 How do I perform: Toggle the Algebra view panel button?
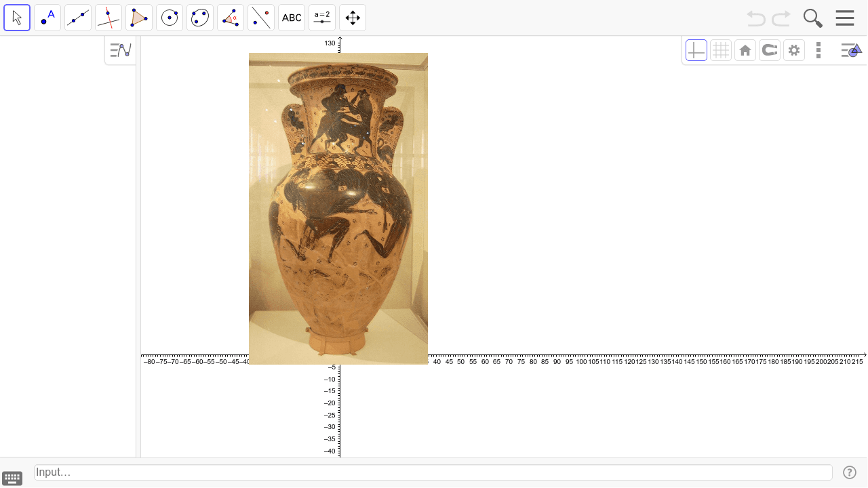[121, 50]
